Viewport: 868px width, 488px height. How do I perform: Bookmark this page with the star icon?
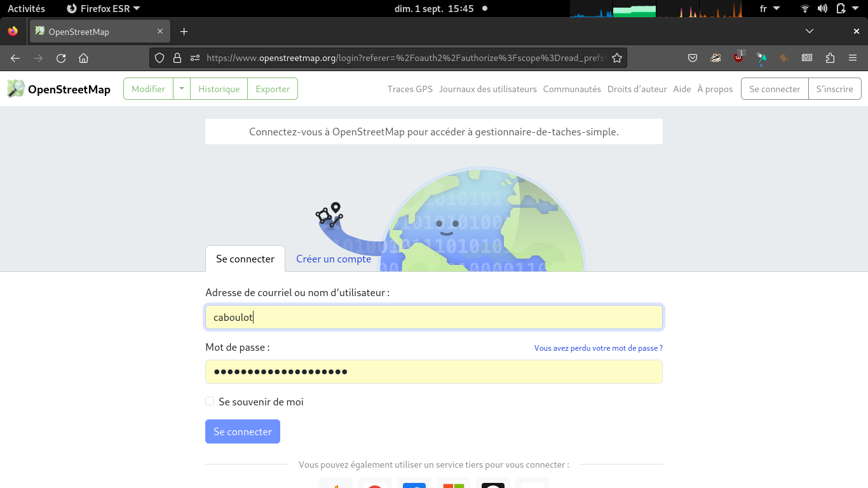click(616, 58)
